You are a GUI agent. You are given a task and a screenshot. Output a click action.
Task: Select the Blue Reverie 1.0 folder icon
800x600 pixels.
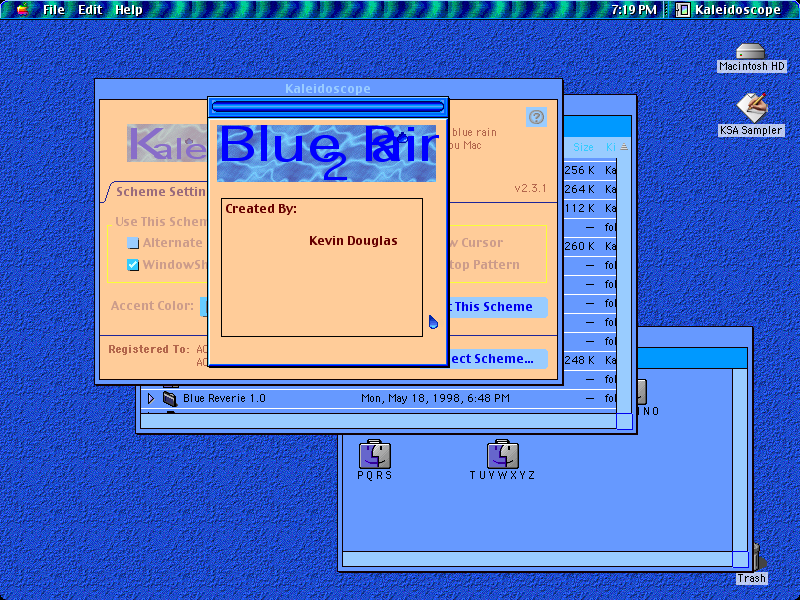[x=170, y=398]
